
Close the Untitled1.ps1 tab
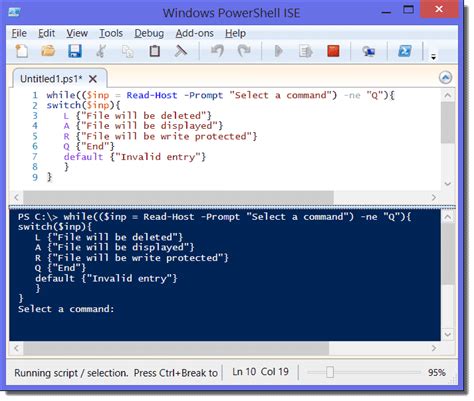click(93, 79)
